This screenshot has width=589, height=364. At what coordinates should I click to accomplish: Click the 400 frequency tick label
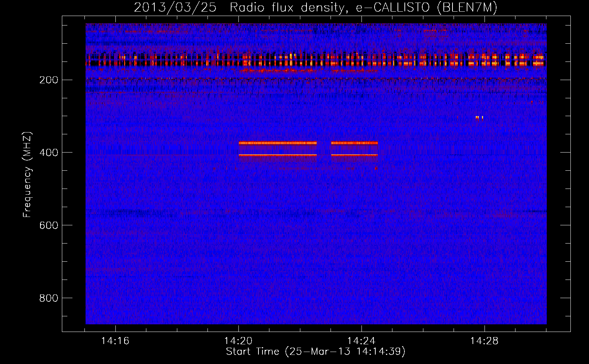pos(49,153)
